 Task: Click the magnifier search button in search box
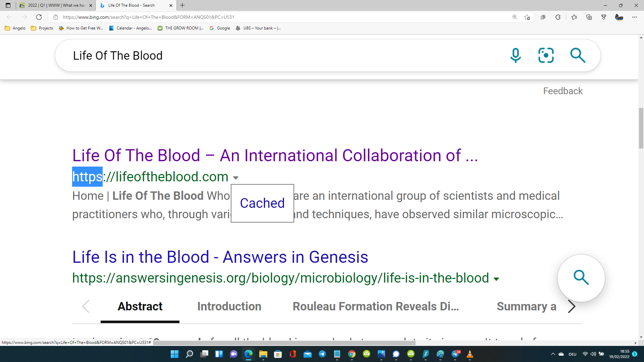578,55
